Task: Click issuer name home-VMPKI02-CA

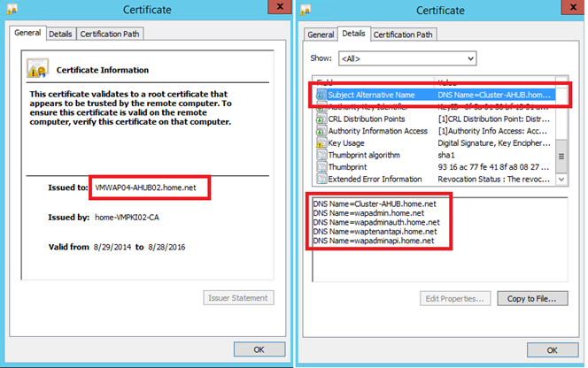Action: (127, 218)
